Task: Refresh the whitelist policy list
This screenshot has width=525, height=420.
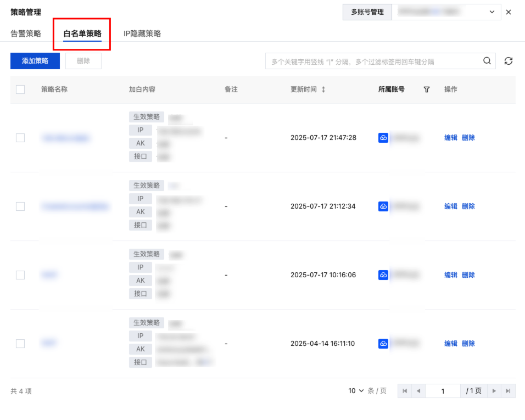Action: pyautogui.click(x=509, y=61)
